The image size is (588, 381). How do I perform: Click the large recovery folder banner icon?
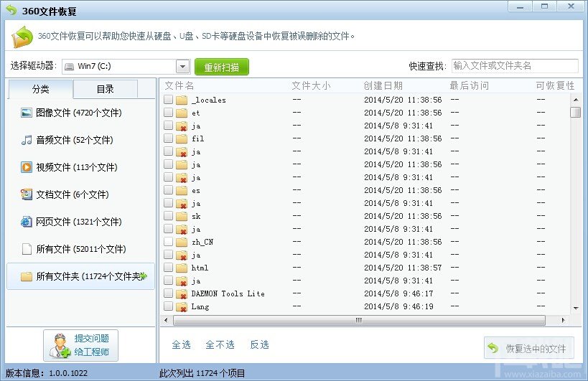pyautogui.click(x=22, y=37)
